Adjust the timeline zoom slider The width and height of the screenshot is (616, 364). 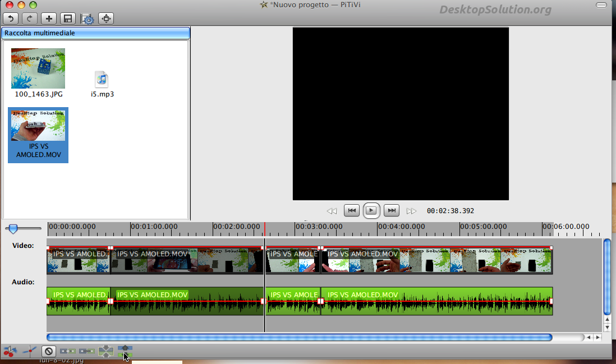tap(13, 228)
